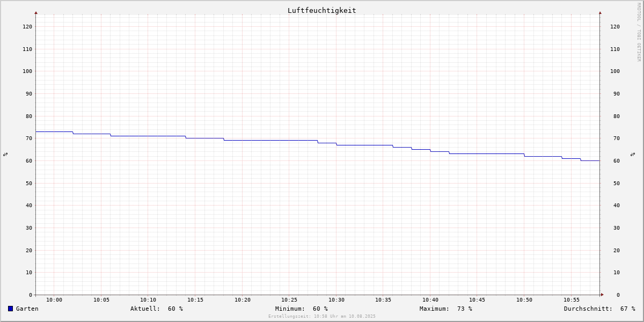Click the 10:35 time axis label
The image size is (644, 322).
[383, 300]
